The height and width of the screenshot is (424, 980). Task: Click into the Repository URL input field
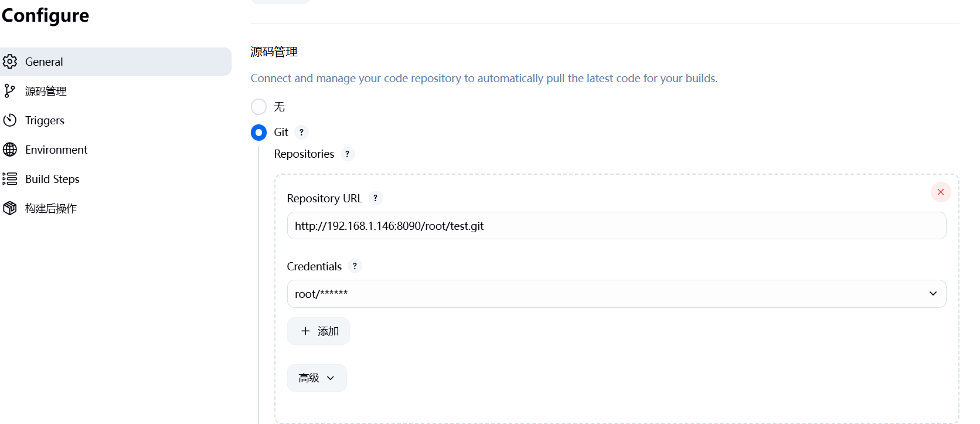pyautogui.click(x=617, y=226)
